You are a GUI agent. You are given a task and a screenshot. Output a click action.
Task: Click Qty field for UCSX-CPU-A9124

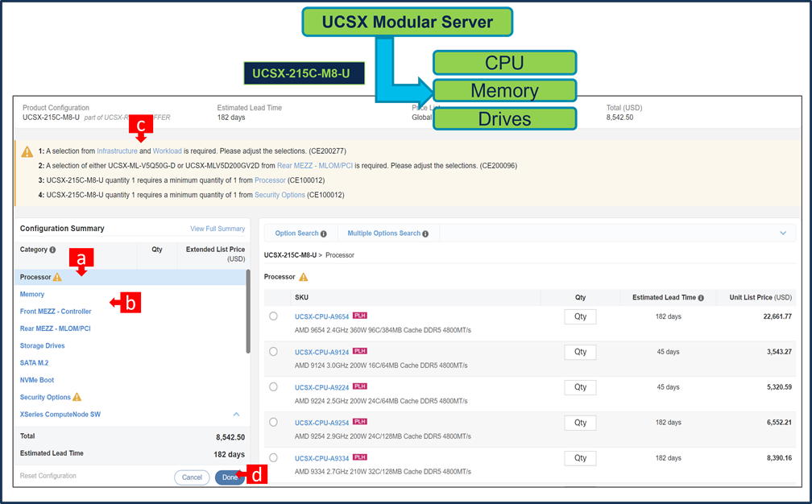point(580,352)
